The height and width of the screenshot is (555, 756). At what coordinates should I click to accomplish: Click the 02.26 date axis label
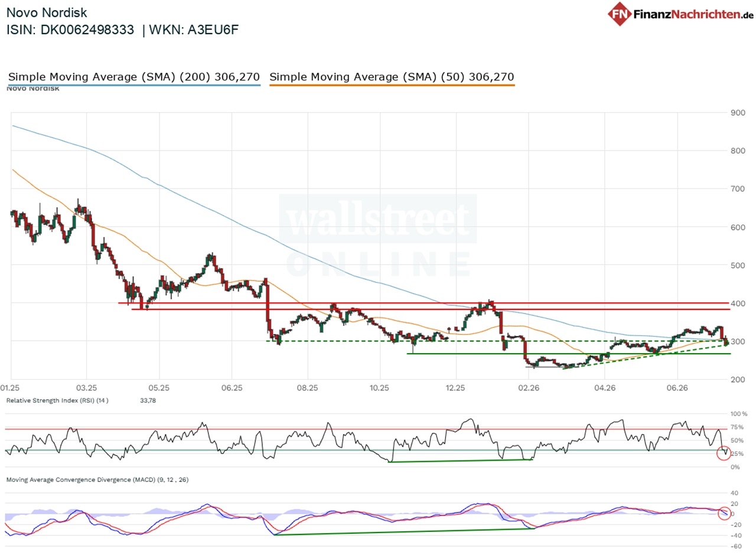pyautogui.click(x=529, y=388)
